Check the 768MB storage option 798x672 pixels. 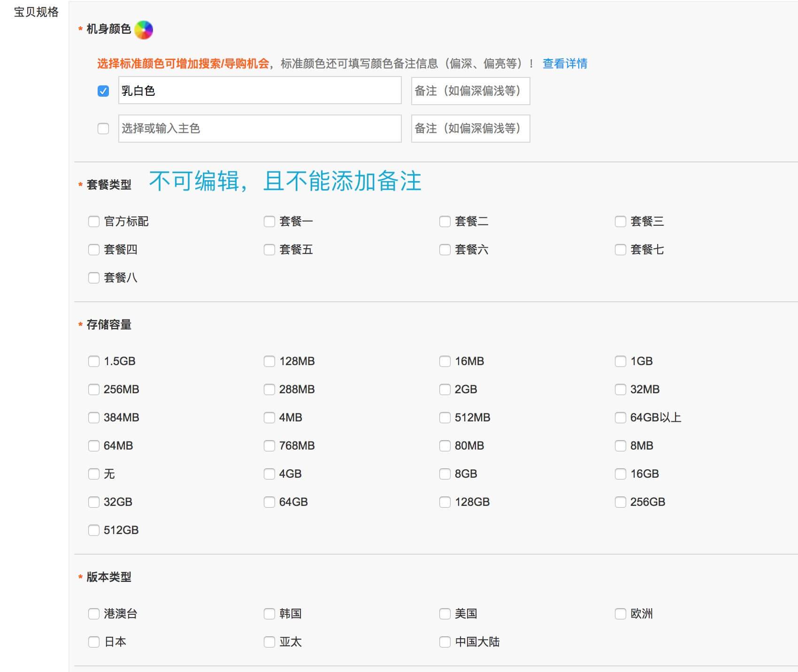point(269,445)
